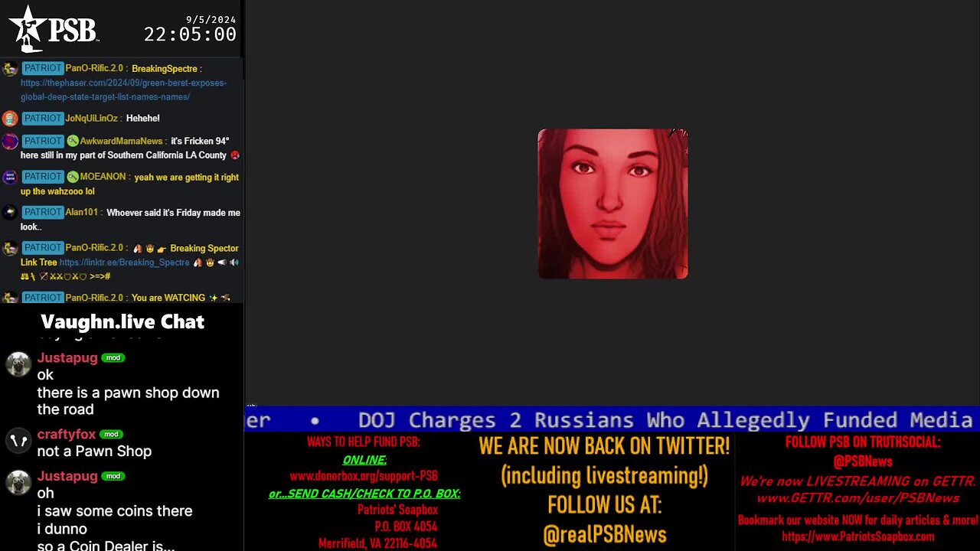Click the "i saw some coins there" message
Image resolution: width=980 pixels, height=551 pixels.
[x=114, y=510]
